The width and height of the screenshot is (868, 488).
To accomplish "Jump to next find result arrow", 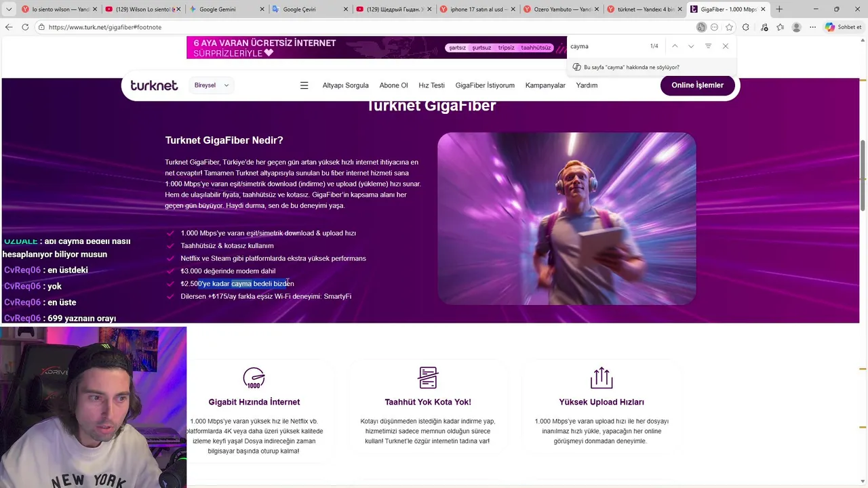I will point(691,46).
